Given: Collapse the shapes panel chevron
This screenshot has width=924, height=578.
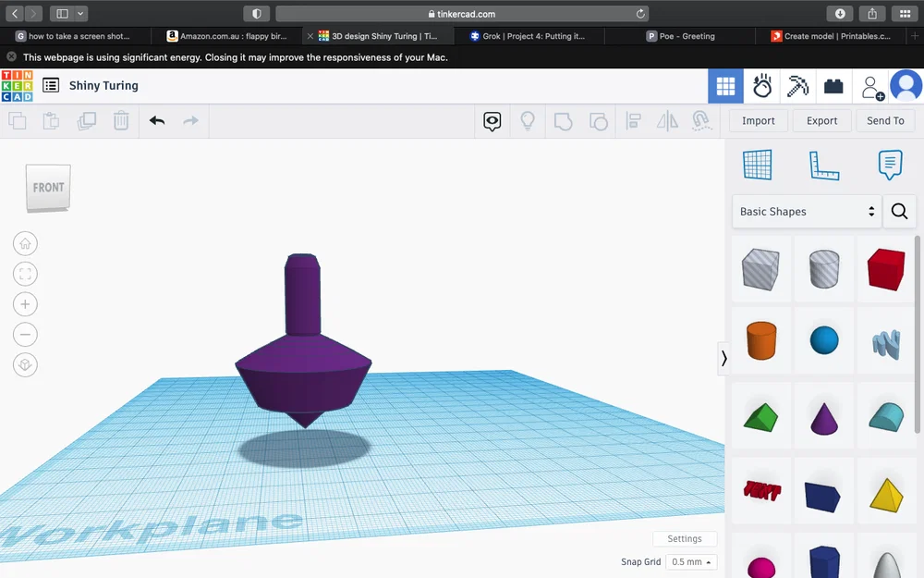Looking at the screenshot, I should pos(723,358).
